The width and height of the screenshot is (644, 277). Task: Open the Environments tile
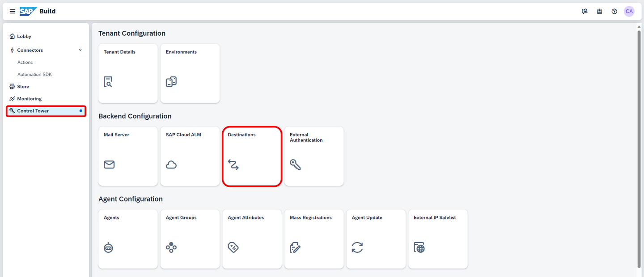[190, 73]
